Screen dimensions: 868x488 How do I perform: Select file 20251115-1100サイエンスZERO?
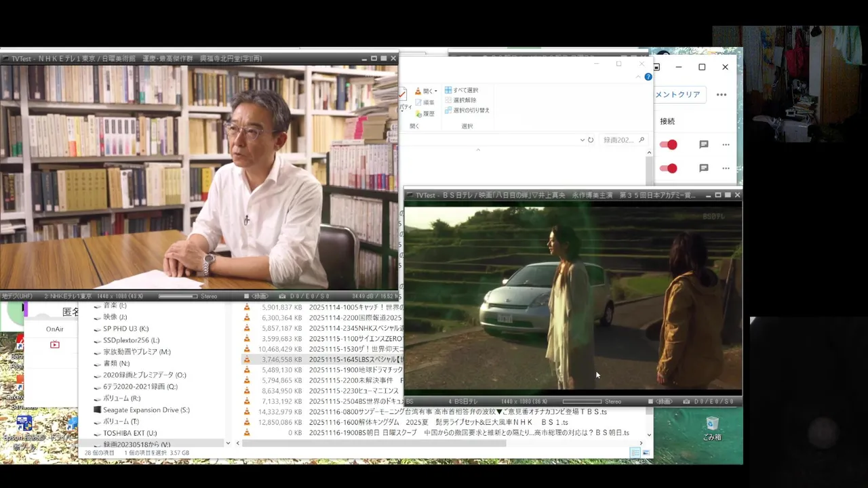(x=356, y=338)
